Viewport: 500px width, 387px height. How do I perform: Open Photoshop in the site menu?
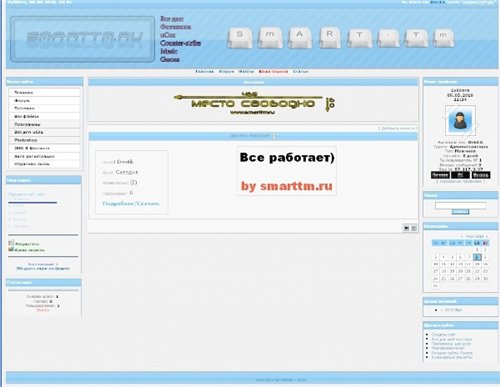pos(44,140)
